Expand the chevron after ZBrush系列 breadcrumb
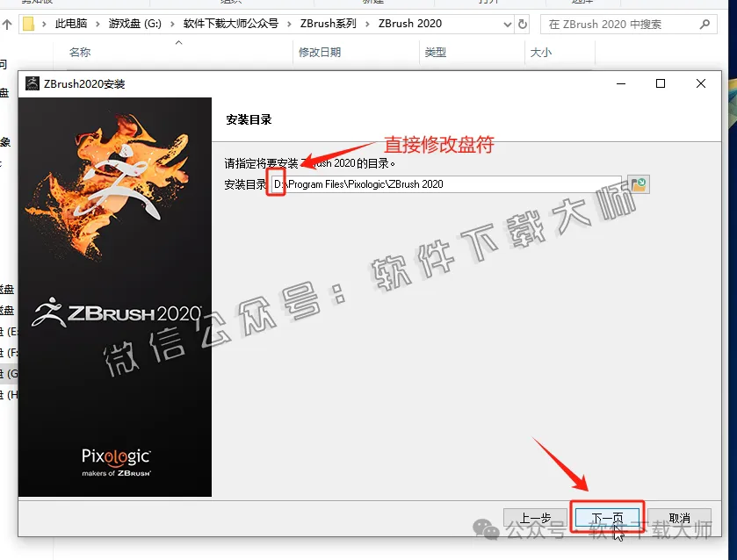The image size is (737, 560). tap(369, 24)
